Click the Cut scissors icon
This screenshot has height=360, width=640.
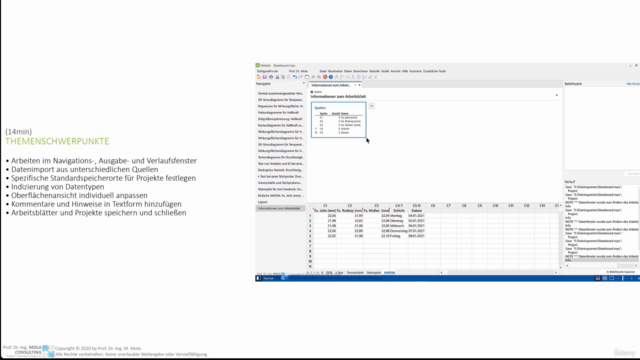pos(277,77)
